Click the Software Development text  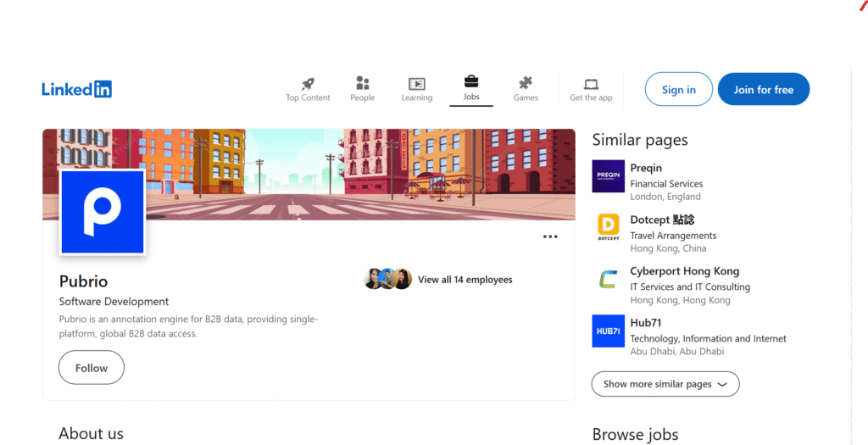coord(114,302)
